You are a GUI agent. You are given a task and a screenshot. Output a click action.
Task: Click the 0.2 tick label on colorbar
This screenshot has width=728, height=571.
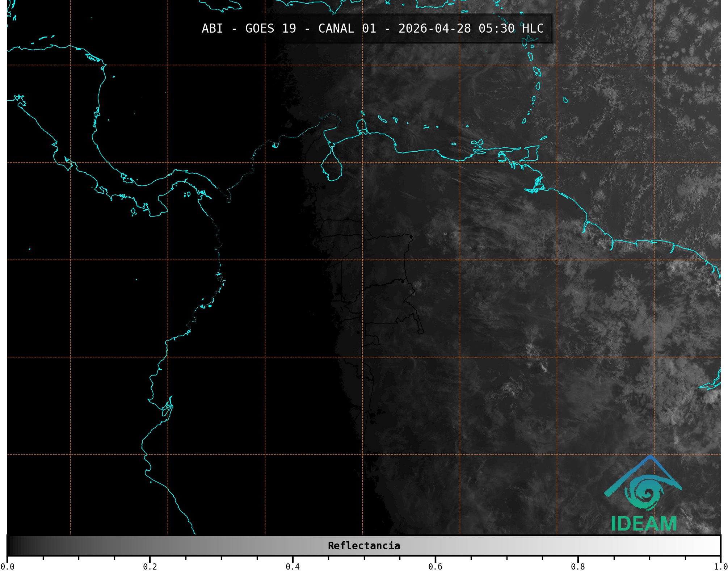pyautogui.click(x=150, y=566)
